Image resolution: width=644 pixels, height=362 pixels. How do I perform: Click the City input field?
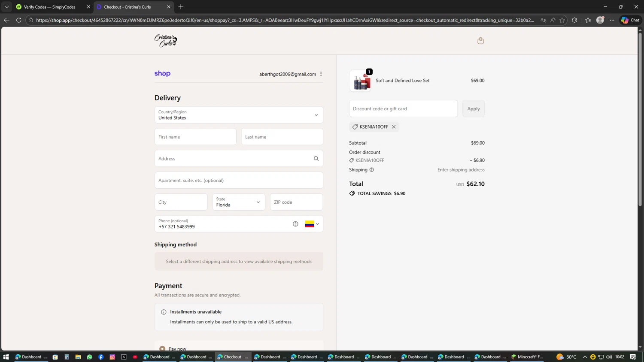[181, 202]
